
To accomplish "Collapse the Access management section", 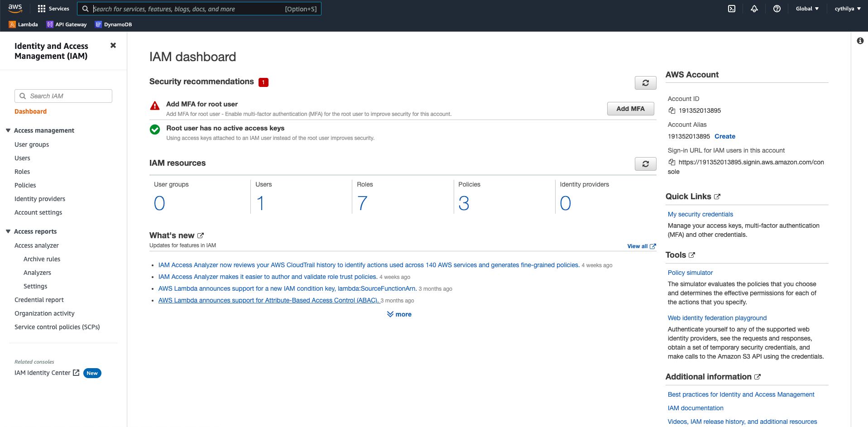I will 8,130.
